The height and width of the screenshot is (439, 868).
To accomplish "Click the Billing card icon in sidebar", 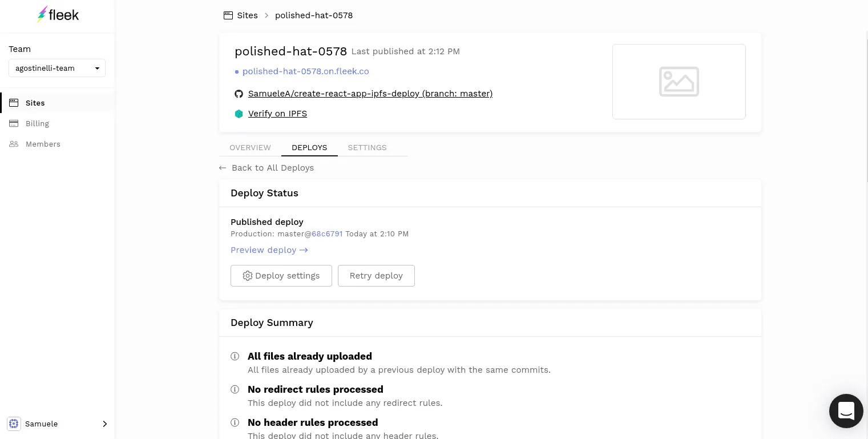I will [x=14, y=123].
